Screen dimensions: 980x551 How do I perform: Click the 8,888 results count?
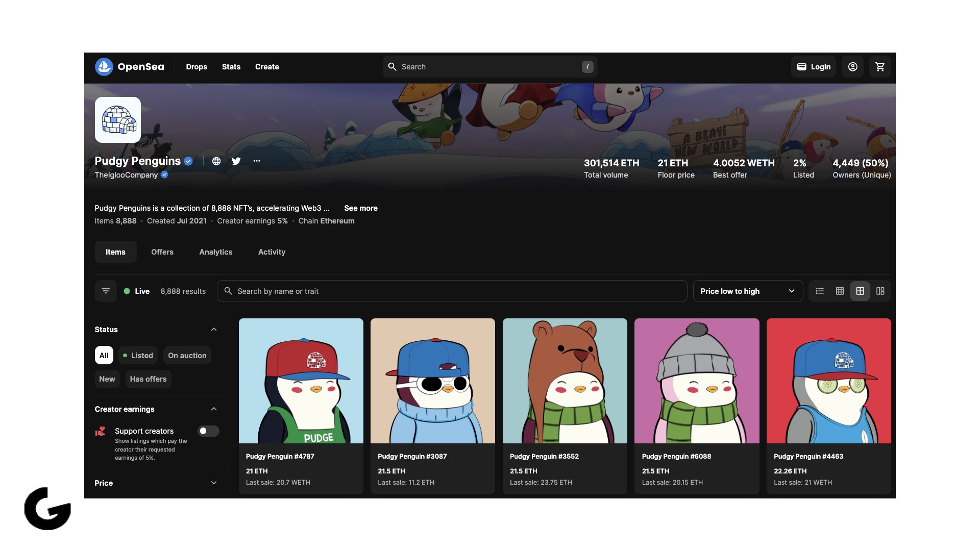click(x=183, y=291)
